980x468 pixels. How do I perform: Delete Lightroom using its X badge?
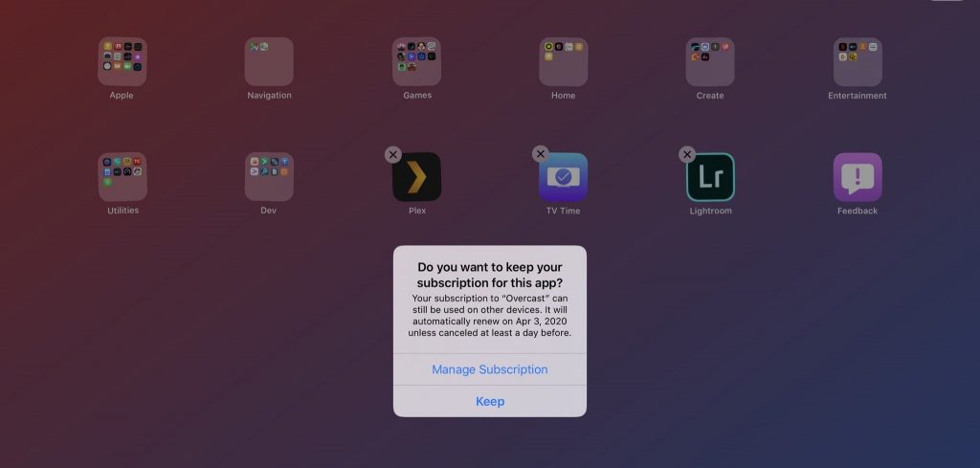coord(687,154)
